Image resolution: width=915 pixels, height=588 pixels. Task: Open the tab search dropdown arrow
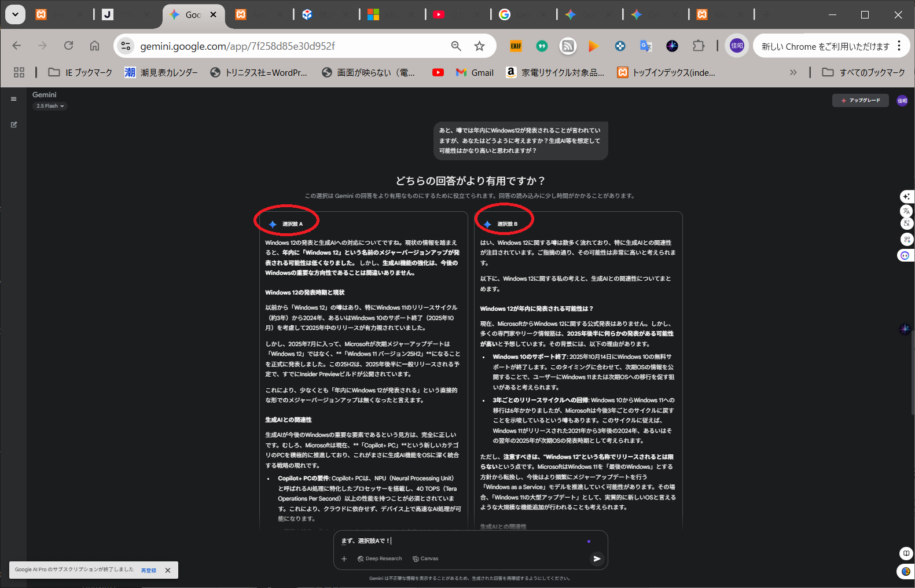pos(15,14)
